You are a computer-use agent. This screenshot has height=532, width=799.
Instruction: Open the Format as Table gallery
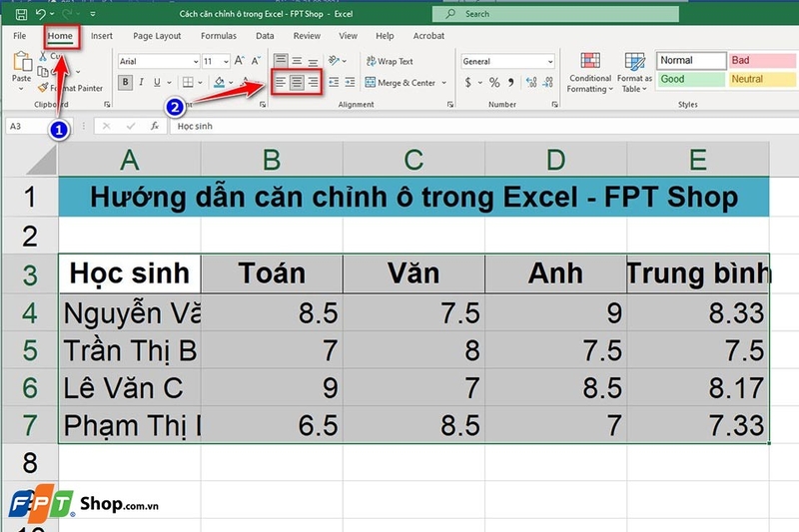point(634,72)
